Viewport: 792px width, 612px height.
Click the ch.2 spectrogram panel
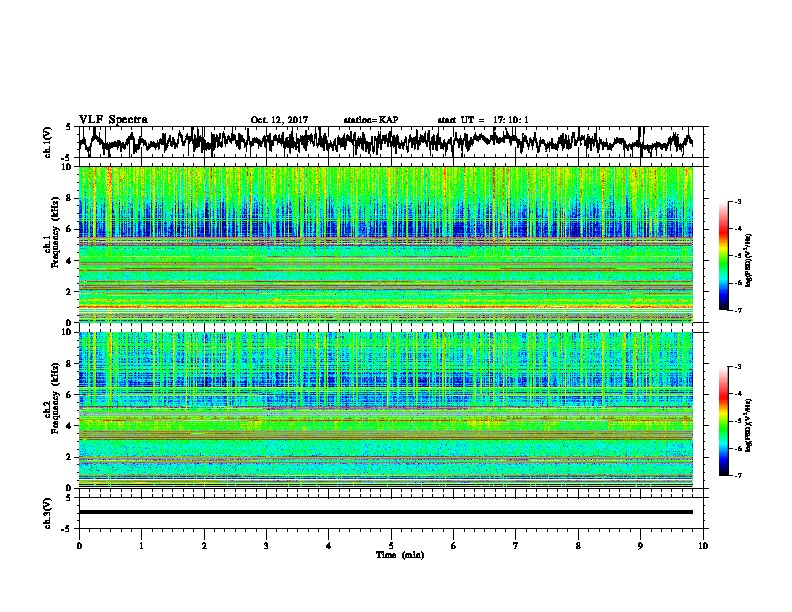385,410
